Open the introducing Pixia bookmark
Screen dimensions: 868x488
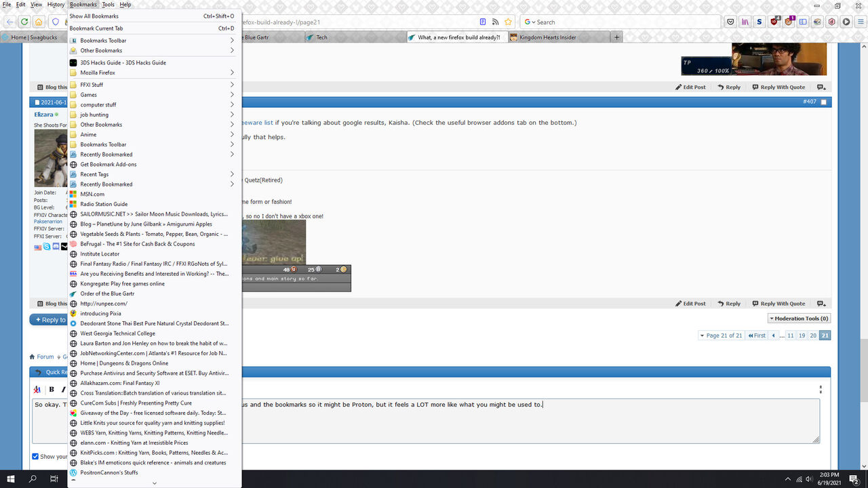[x=155, y=313]
